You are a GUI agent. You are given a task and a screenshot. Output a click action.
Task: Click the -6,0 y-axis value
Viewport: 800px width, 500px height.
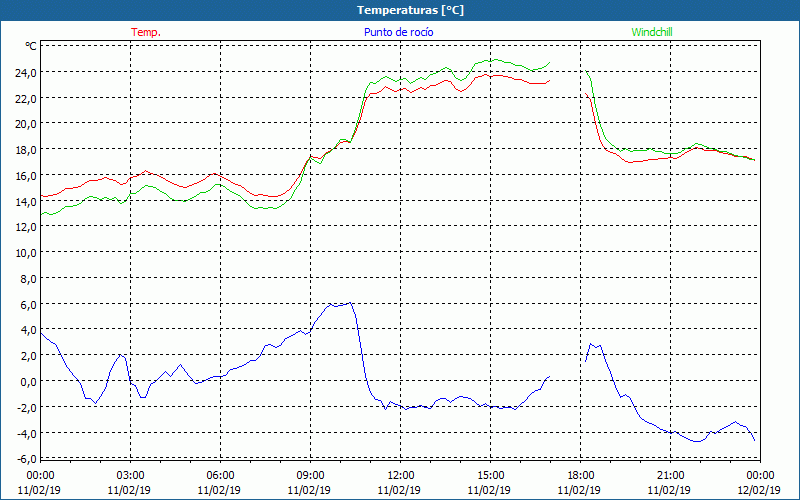(27, 459)
